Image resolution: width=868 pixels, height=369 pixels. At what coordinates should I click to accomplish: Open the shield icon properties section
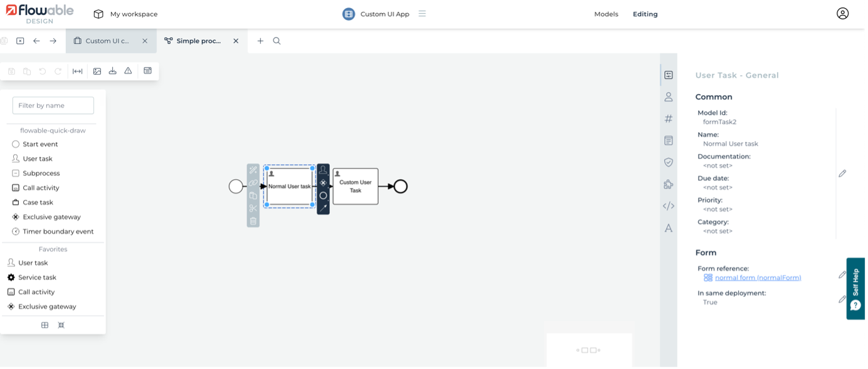tap(669, 162)
